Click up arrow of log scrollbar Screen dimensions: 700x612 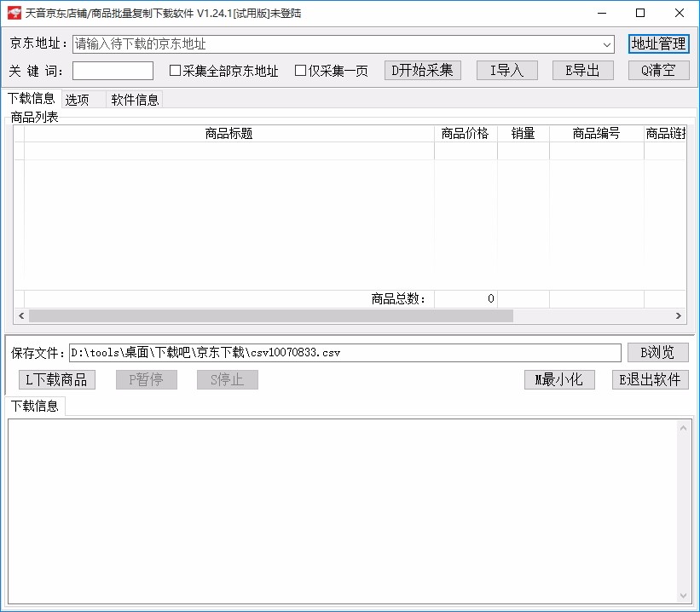[x=683, y=429]
